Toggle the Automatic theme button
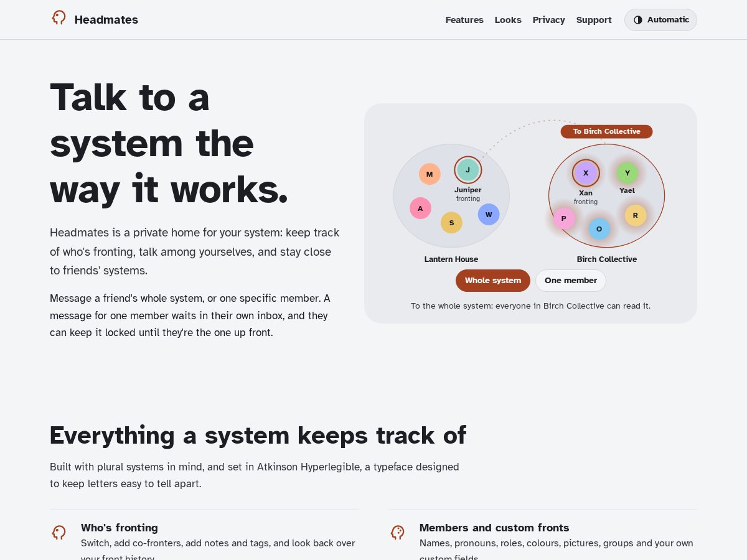 pyautogui.click(x=660, y=20)
